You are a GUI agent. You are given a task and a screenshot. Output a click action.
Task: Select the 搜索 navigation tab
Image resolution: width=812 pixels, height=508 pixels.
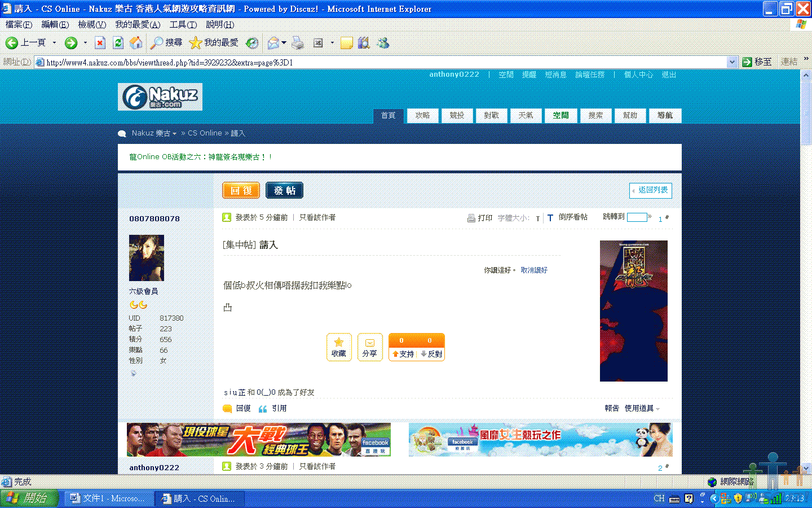596,116
